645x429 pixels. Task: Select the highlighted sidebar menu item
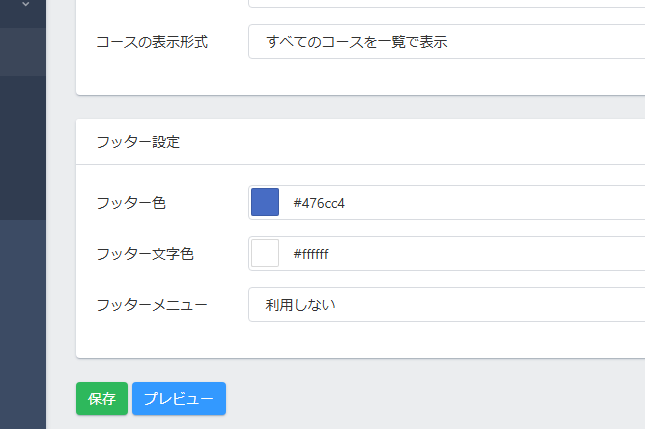coord(22,51)
